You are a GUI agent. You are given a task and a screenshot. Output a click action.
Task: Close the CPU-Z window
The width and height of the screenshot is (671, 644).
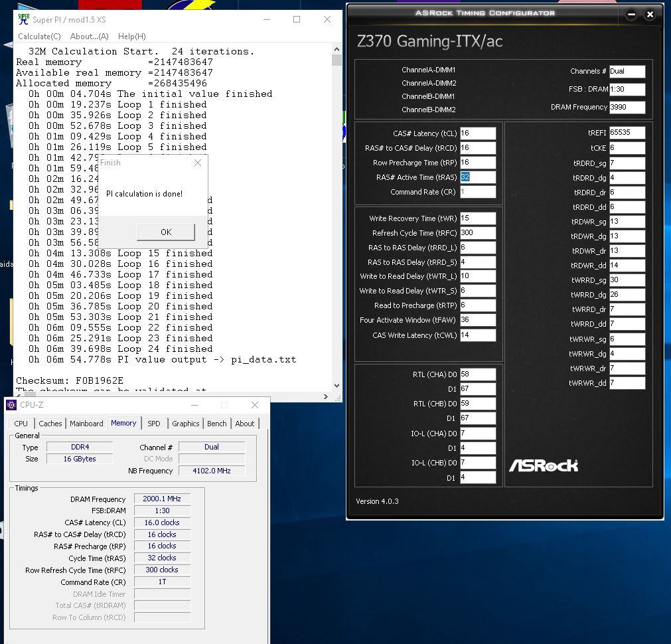click(x=255, y=404)
